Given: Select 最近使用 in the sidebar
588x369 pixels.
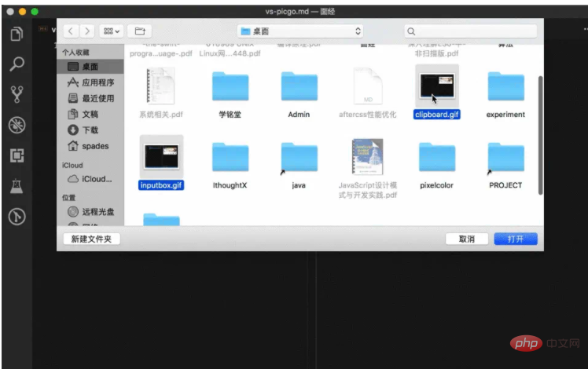Looking at the screenshot, I should [90, 98].
